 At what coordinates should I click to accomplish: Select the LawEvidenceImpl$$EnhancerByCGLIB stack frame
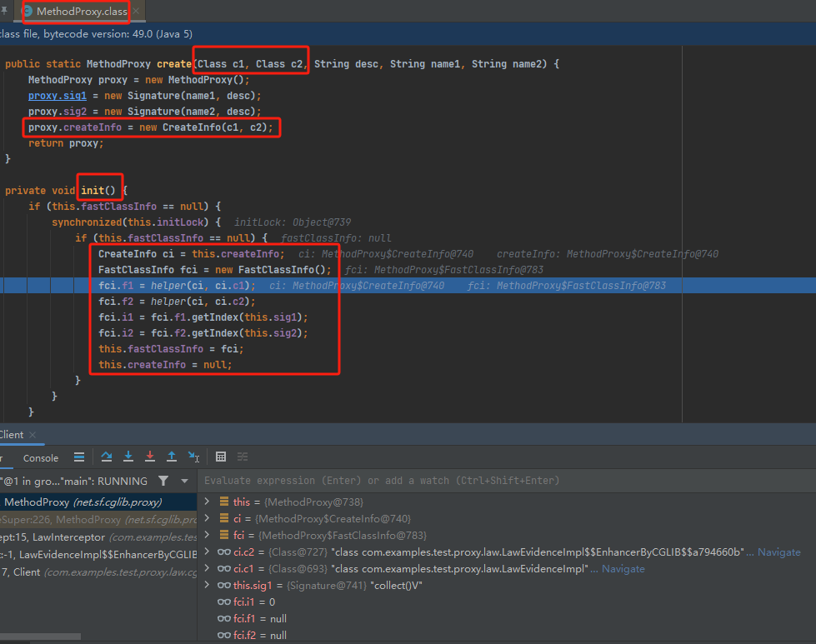click(98, 555)
